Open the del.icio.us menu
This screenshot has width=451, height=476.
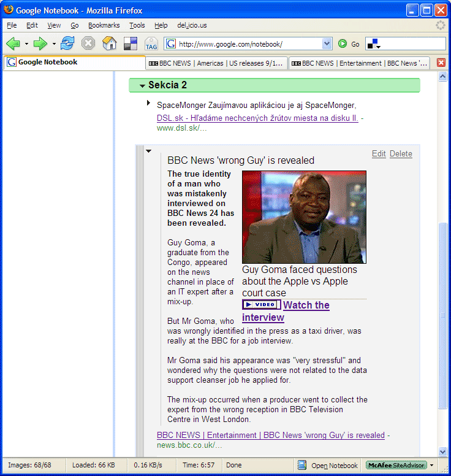(192, 26)
